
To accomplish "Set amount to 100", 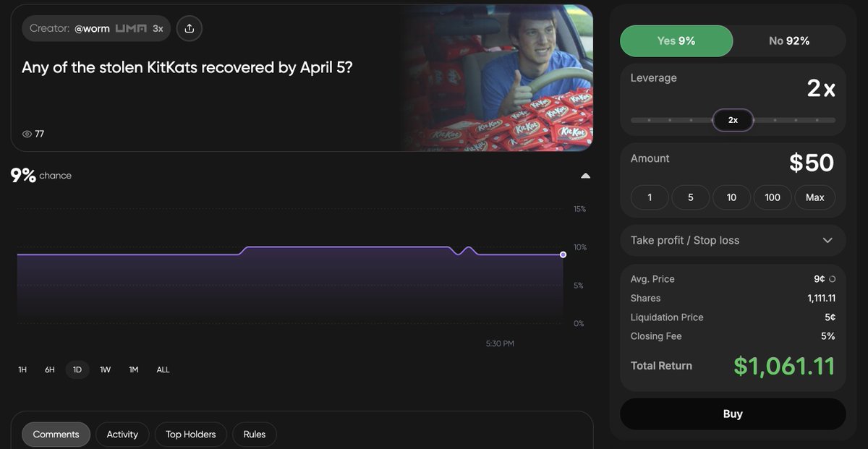I will click(773, 197).
